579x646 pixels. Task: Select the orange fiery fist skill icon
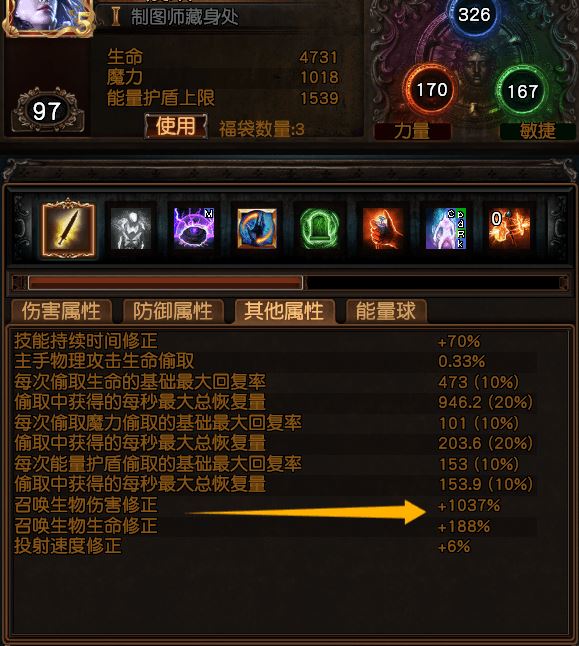(x=383, y=229)
